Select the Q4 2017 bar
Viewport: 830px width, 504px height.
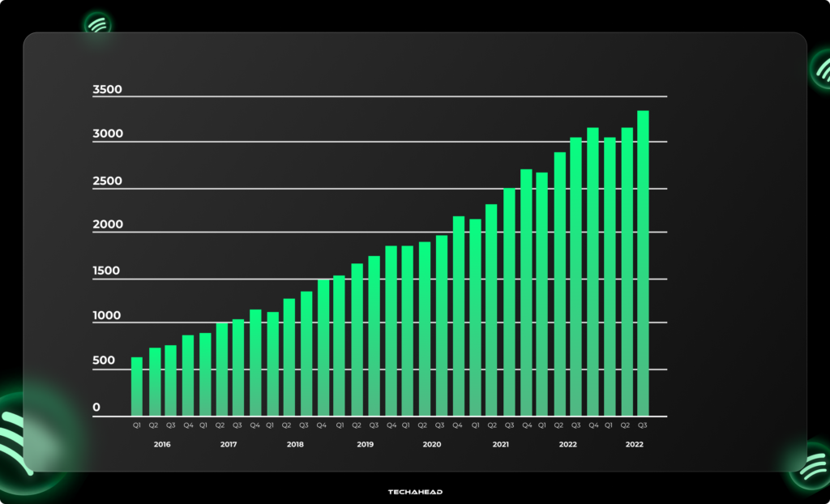(255, 363)
